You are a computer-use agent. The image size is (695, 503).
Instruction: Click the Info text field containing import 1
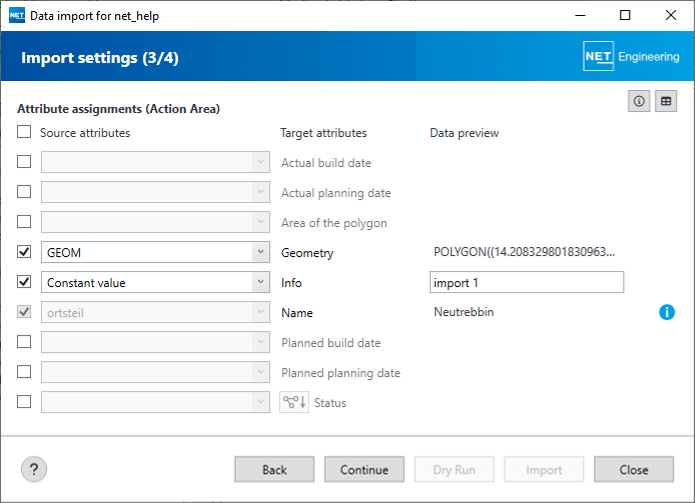(526, 282)
